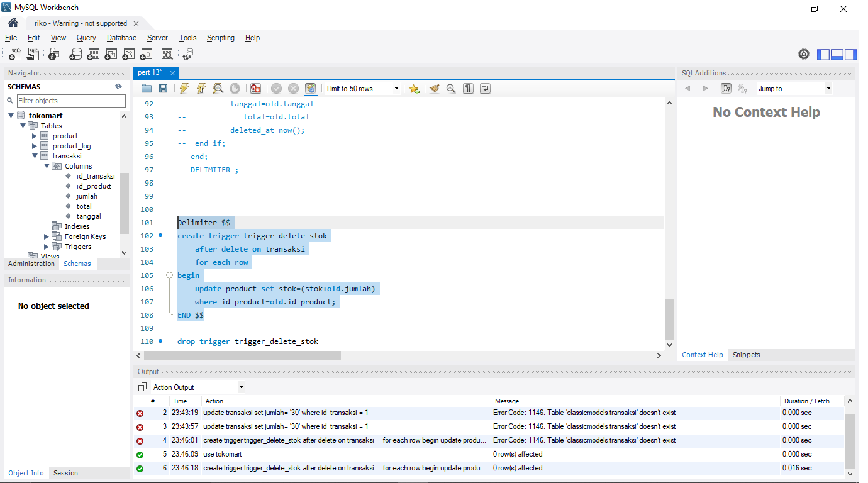Image resolution: width=868 pixels, height=483 pixels.
Task: Toggle continue execution on error
Action: pyautogui.click(x=255, y=89)
